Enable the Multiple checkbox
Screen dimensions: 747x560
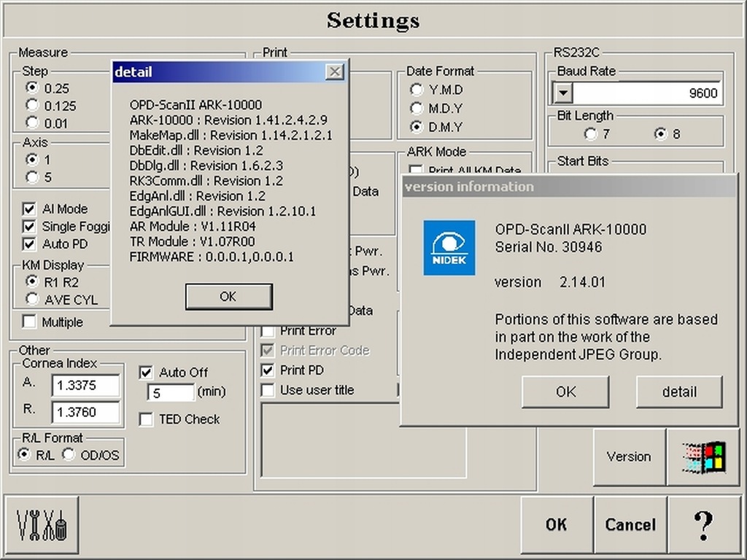click(x=29, y=322)
